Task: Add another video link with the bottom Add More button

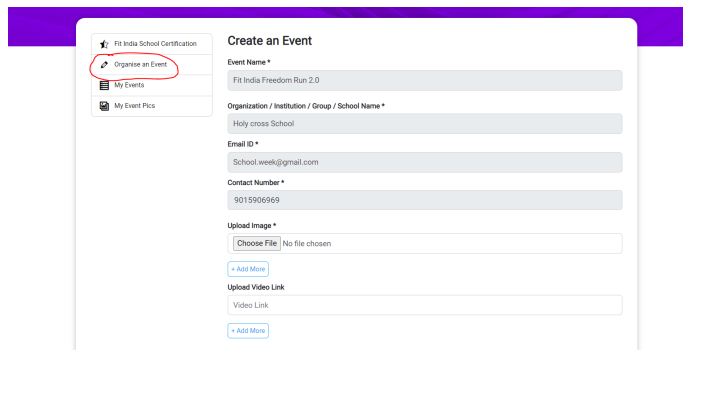Action: click(x=248, y=331)
